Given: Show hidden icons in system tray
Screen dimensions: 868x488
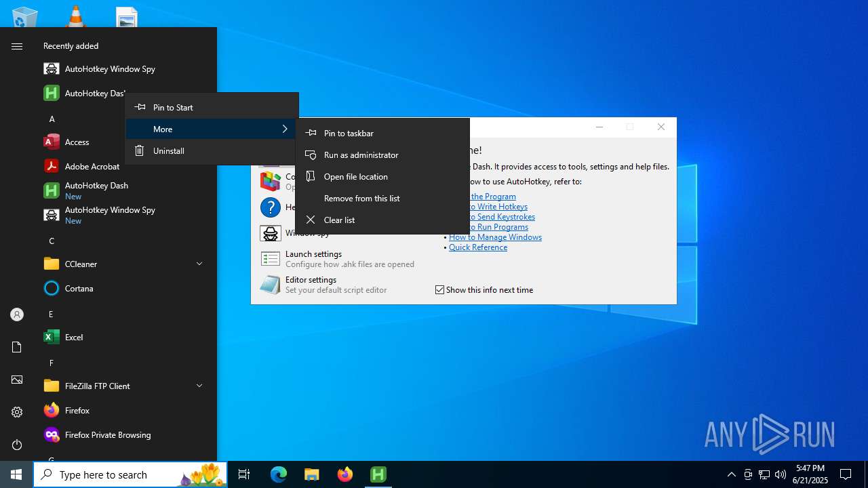Looking at the screenshot, I should pos(731,474).
